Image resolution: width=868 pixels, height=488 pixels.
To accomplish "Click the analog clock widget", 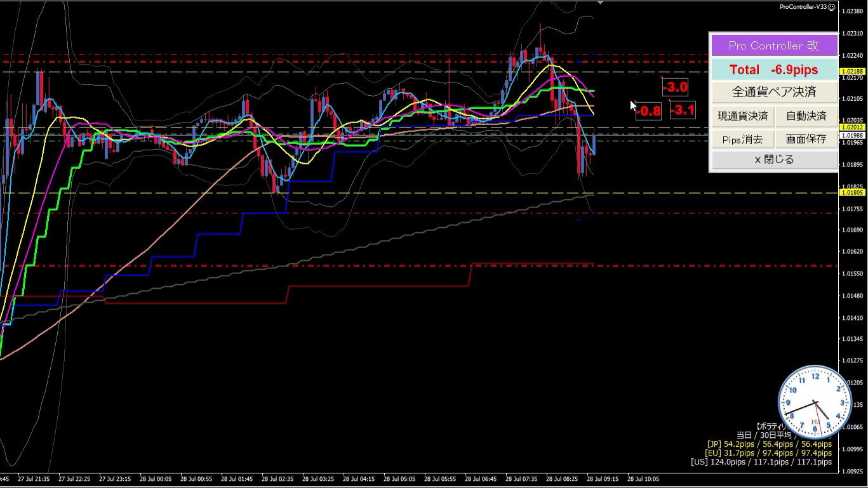I will (815, 402).
